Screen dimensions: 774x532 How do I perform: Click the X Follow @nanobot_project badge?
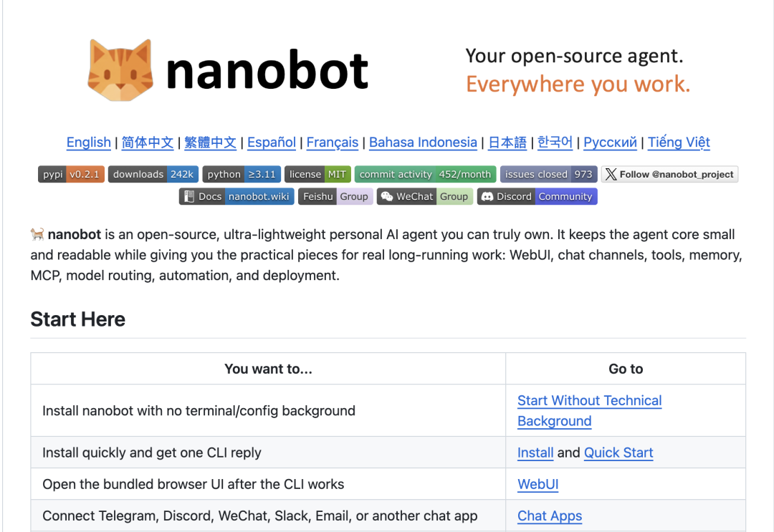click(669, 174)
